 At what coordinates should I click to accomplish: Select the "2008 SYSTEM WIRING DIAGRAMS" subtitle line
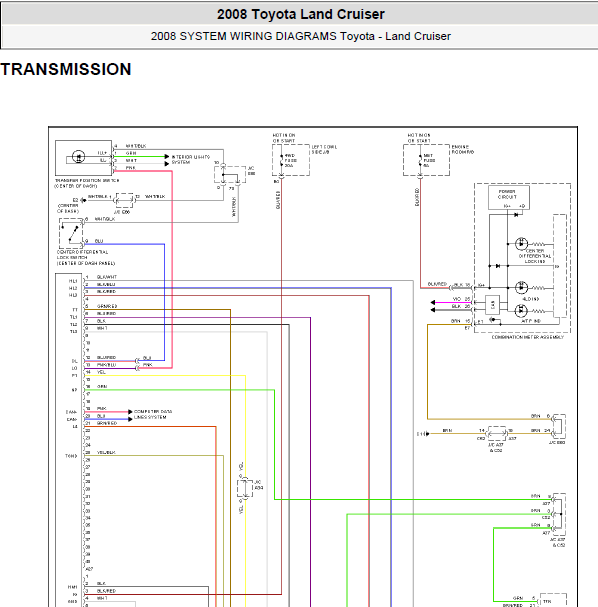click(301, 36)
